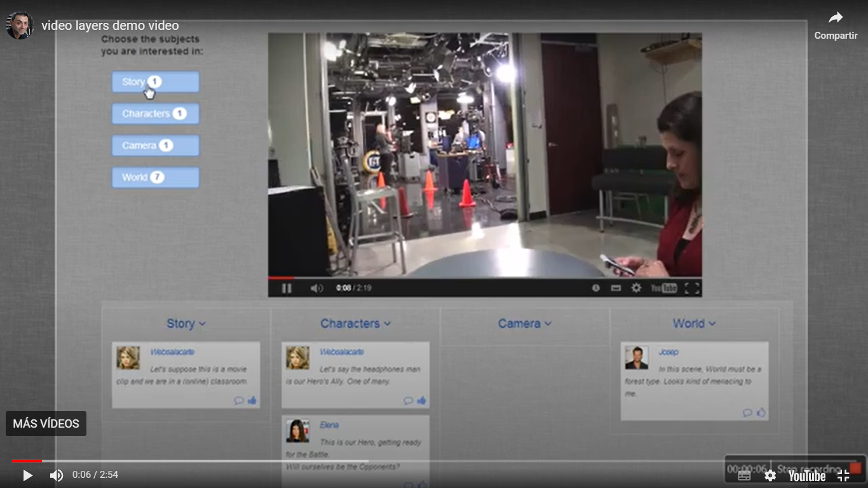Pause the embedded studio video

[287, 288]
